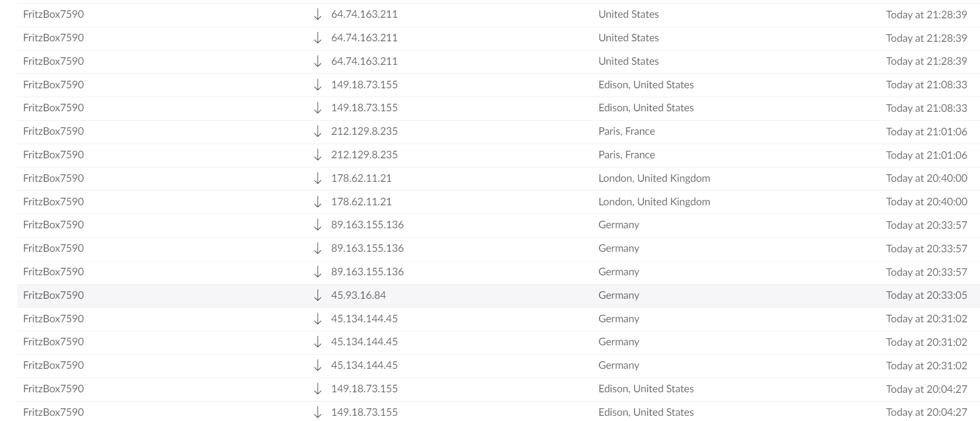The width and height of the screenshot is (980, 421).
Task: Click timestamp 'Today at 20:33:05'
Action: pos(927,295)
